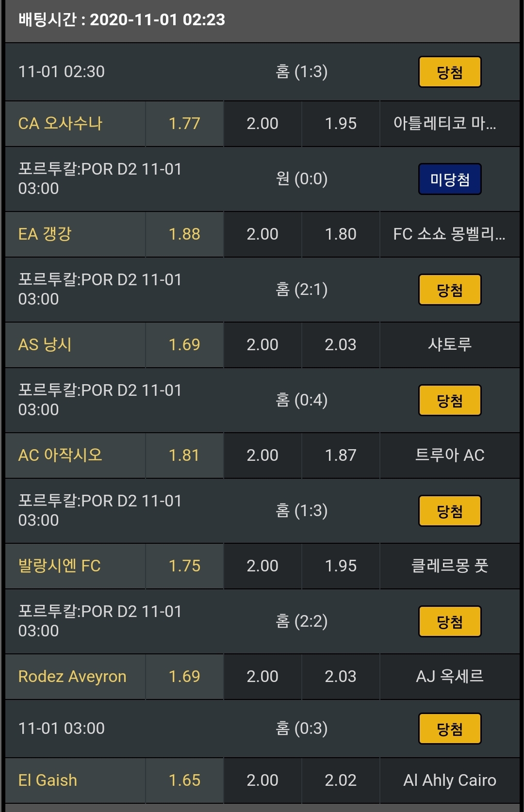Tap the 트루아 AC away team
This screenshot has height=812, width=524.
point(450,455)
